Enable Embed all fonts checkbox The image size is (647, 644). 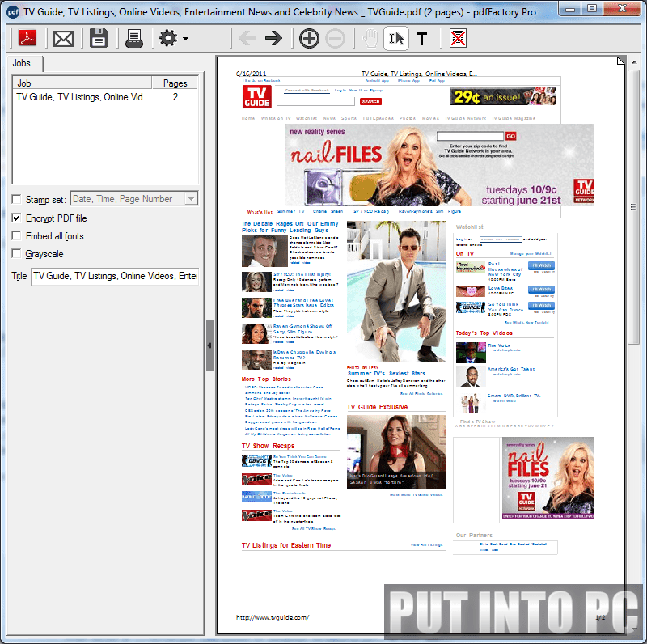16,235
